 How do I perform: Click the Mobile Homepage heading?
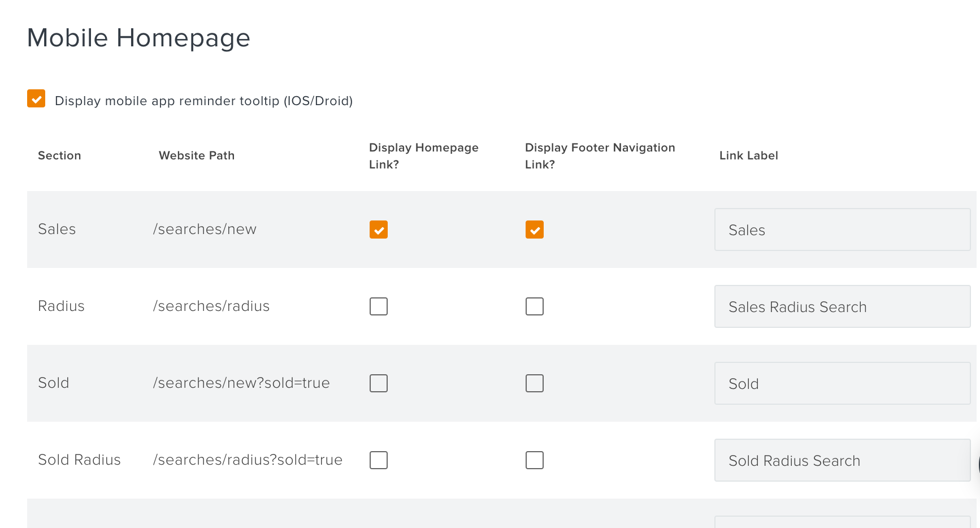click(138, 38)
